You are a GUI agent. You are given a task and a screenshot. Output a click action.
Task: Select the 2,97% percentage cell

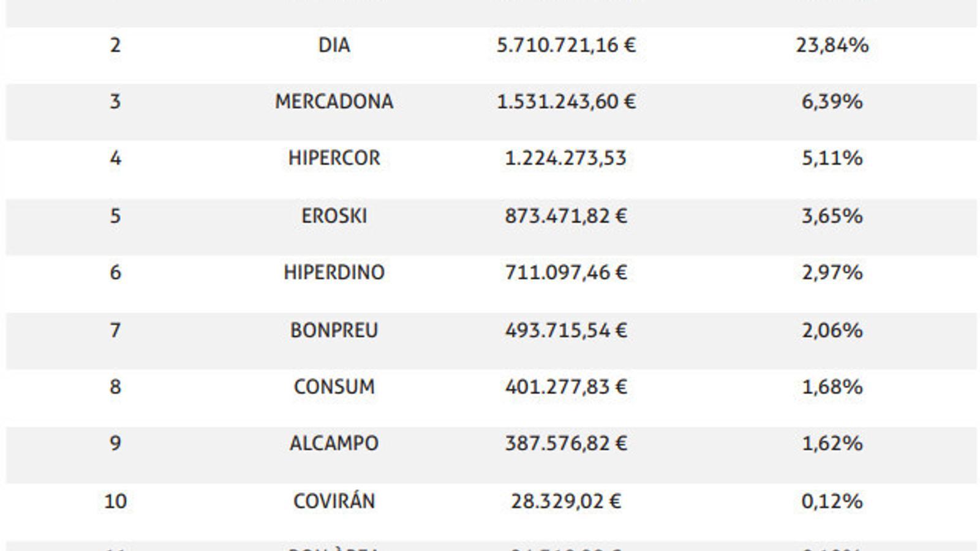tap(832, 272)
